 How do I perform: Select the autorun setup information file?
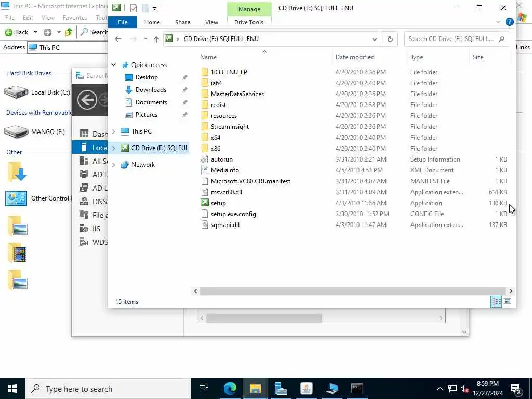click(x=221, y=159)
